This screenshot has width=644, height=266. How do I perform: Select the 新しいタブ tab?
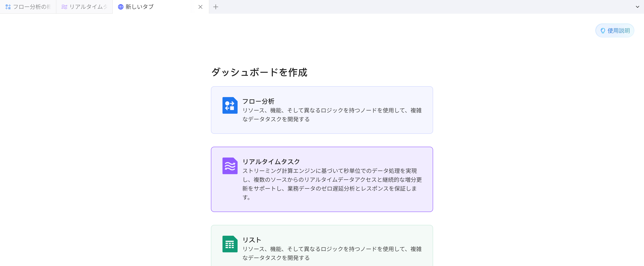(161, 7)
